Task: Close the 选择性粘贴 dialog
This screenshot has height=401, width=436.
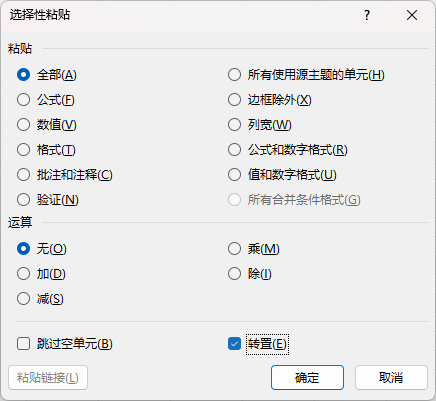Action: click(412, 15)
